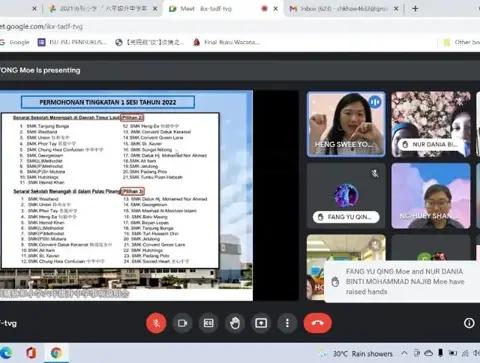Click the red recording indicator on Meet tab

click(264, 9)
